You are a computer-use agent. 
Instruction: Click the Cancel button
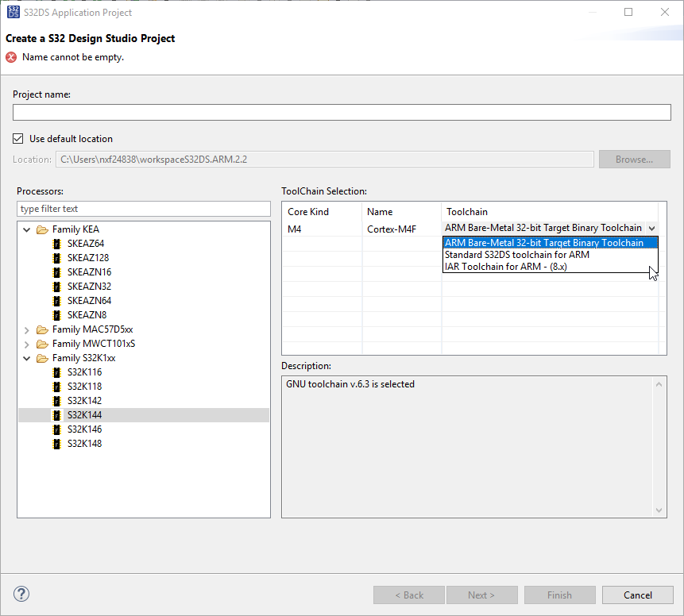[638, 595]
